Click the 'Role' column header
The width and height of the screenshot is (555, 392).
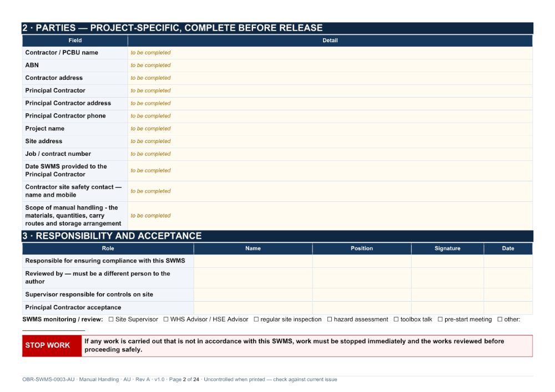pyautogui.click(x=108, y=248)
